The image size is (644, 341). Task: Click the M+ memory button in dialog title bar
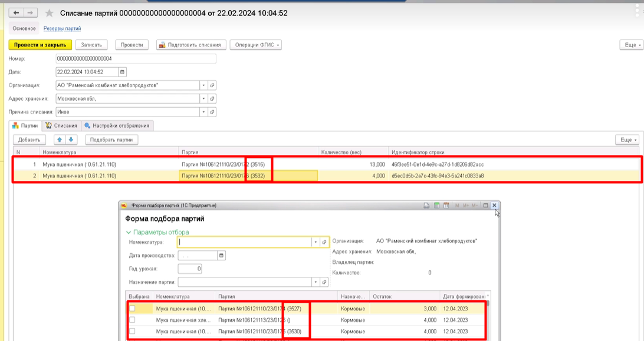pyautogui.click(x=466, y=205)
